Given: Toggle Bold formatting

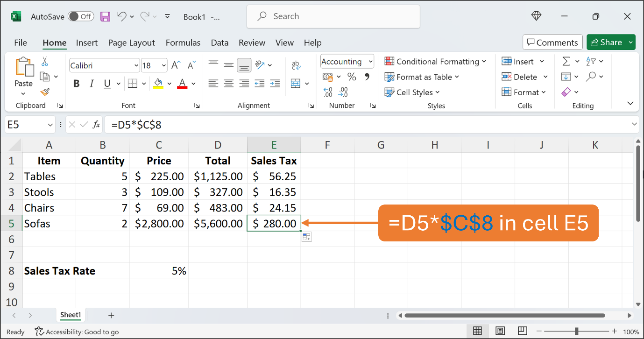Looking at the screenshot, I should [x=77, y=84].
